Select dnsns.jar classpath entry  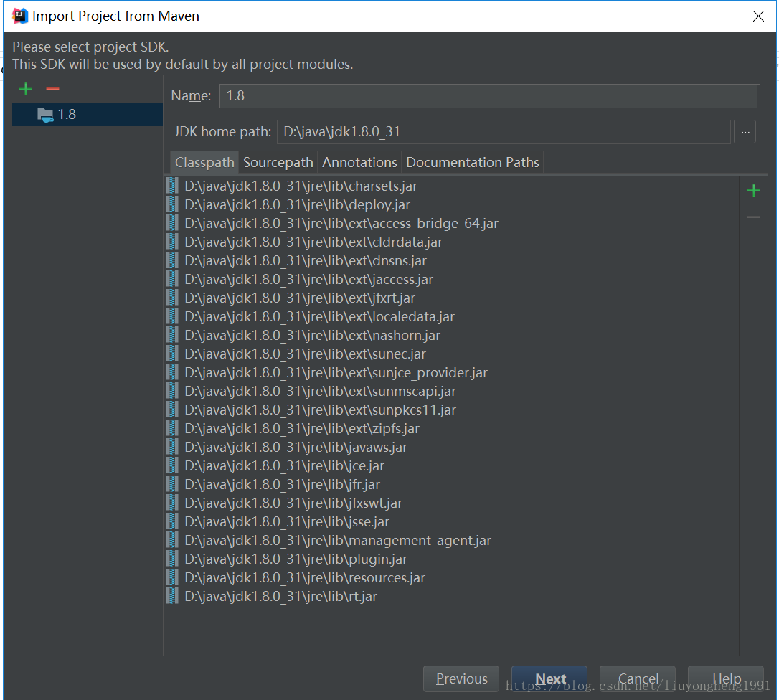[x=452, y=261]
